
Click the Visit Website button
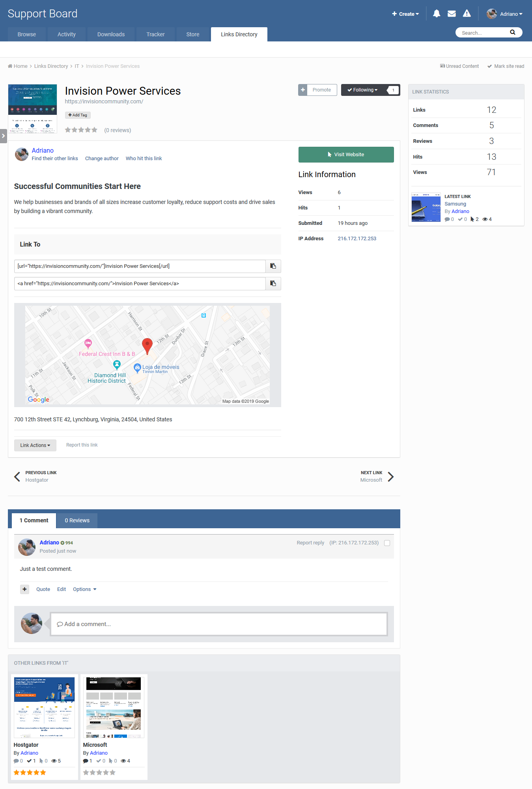[x=346, y=155]
